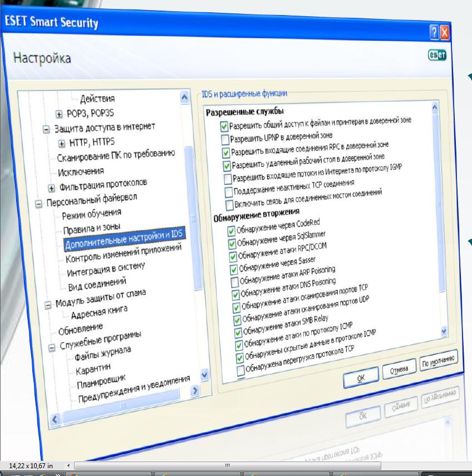Click tree panel scroll-up arrow
472x476 pixels.
pos(185,97)
